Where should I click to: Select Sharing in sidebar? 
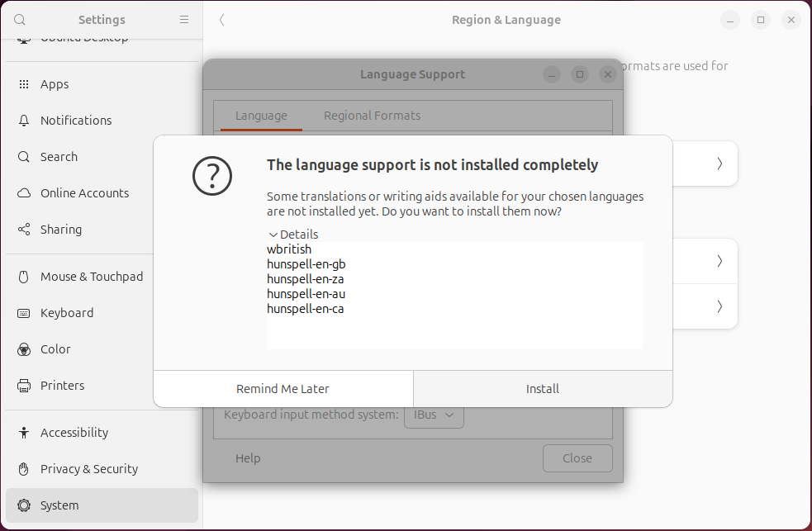102,230
